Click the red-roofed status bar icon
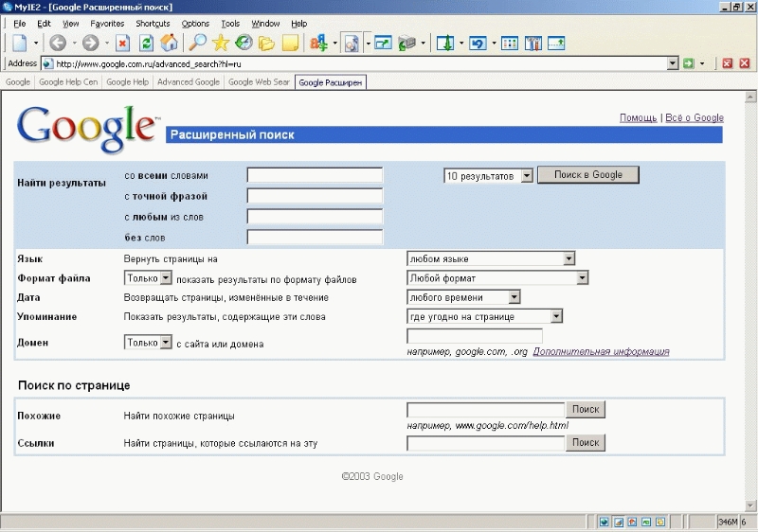Screen dimensions: 758x532 pyautogui.click(x=632, y=522)
